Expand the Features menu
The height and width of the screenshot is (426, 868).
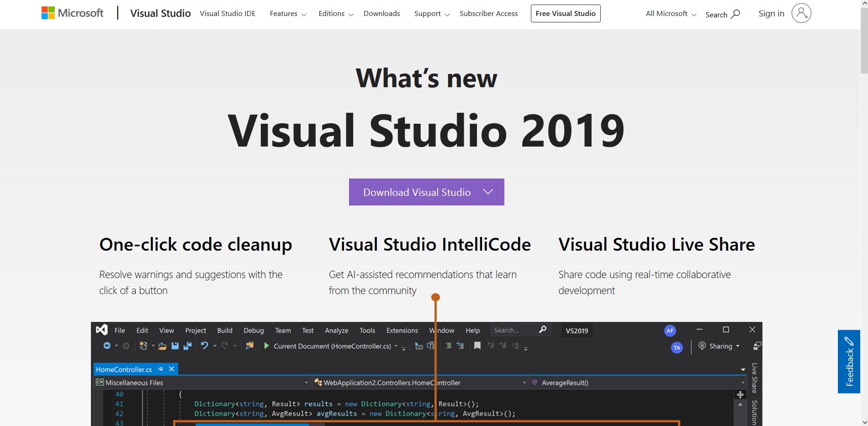pos(288,14)
